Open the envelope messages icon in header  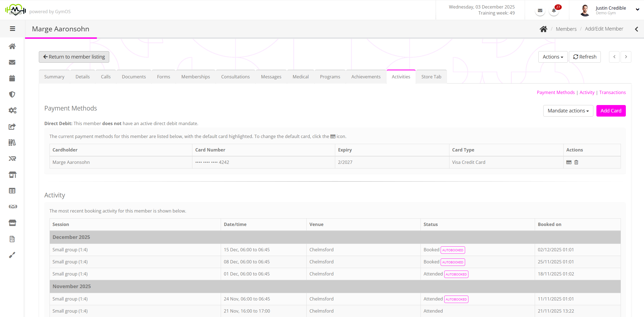point(540,11)
